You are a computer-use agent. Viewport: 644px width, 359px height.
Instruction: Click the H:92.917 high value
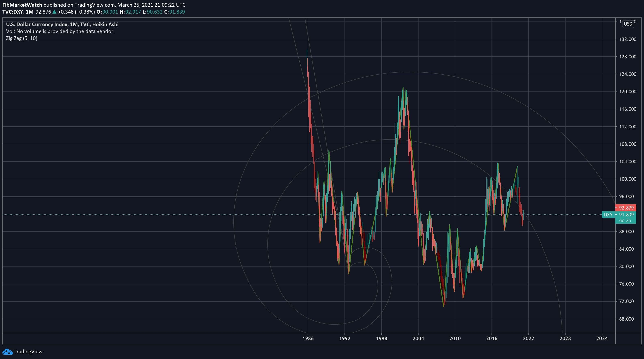point(130,12)
